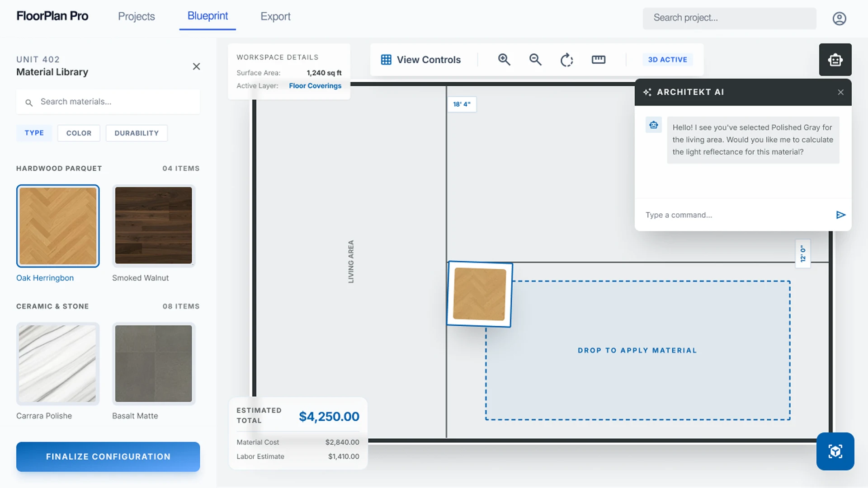Viewport: 868px width, 488px height.
Task: Click Finalize Configuration button
Action: [x=108, y=457]
